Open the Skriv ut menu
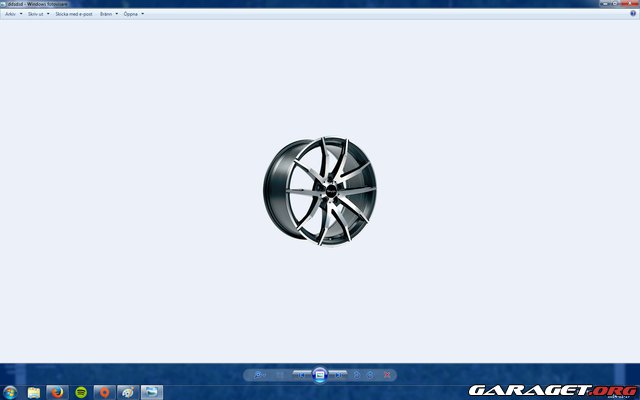Screen dimensions: 640x400 [x=36, y=14]
